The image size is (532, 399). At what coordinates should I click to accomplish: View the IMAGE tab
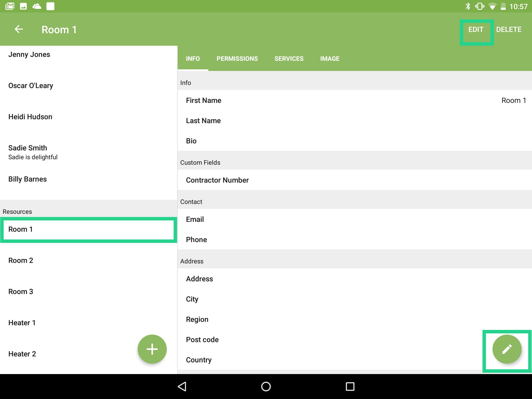[329, 58]
